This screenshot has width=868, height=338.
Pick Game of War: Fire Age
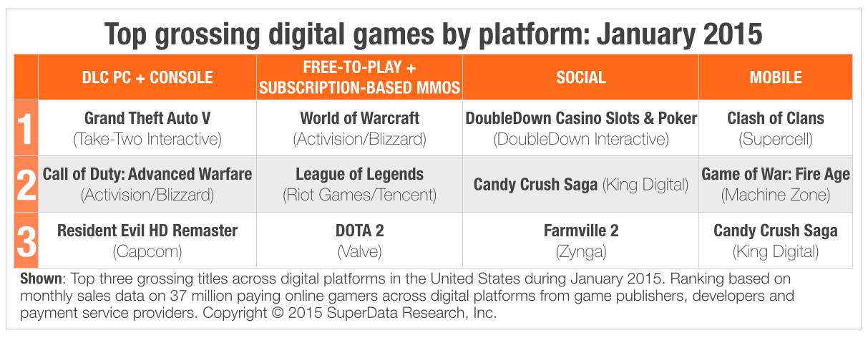[776, 174]
